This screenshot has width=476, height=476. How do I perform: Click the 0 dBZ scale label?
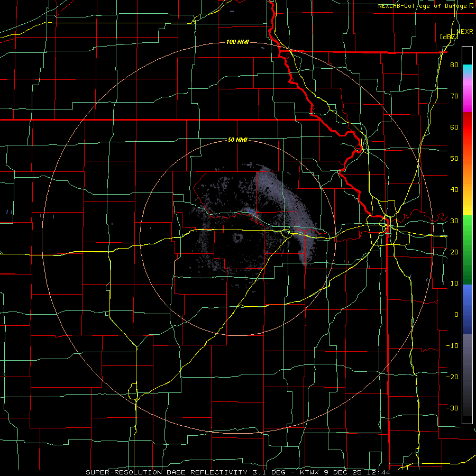click(456, 315)
